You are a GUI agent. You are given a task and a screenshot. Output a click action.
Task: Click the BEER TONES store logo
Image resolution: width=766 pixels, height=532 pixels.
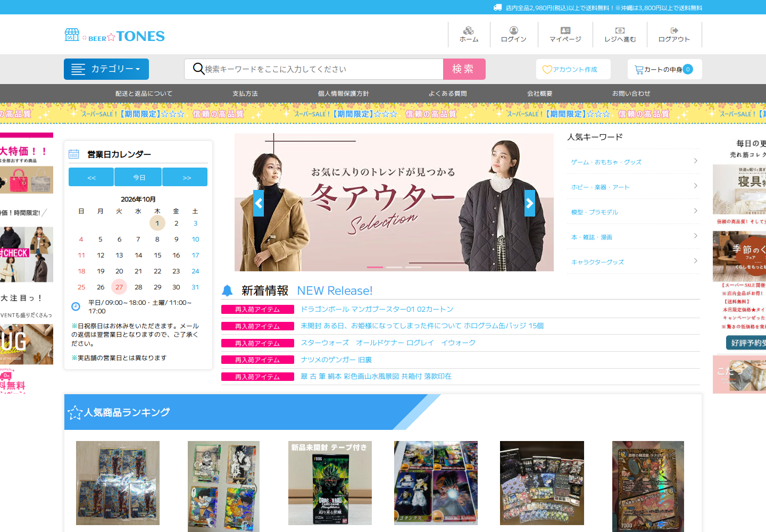114,36
